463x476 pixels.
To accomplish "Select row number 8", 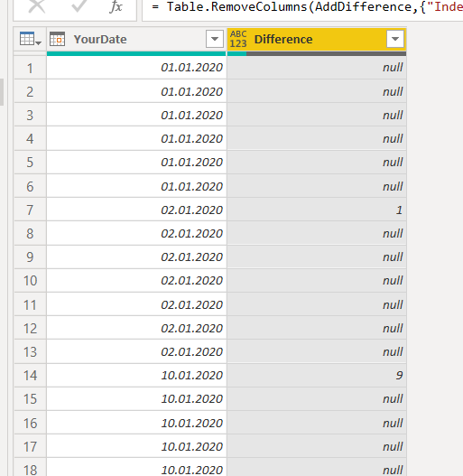I will pyautogui.click(x=30, y=233).
